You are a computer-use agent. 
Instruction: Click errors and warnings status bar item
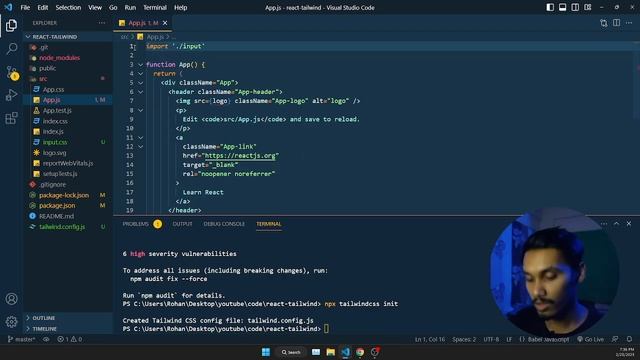69,339
